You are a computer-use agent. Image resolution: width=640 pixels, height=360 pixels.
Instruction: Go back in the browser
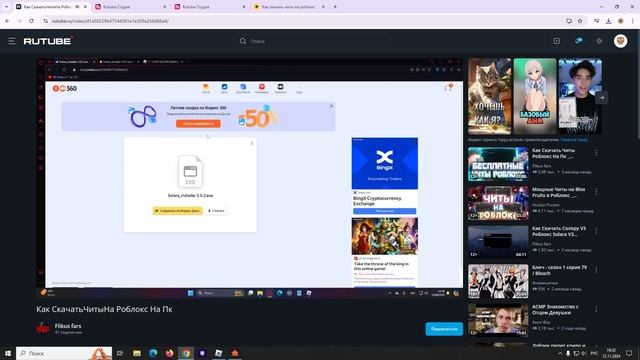(7, 21)
